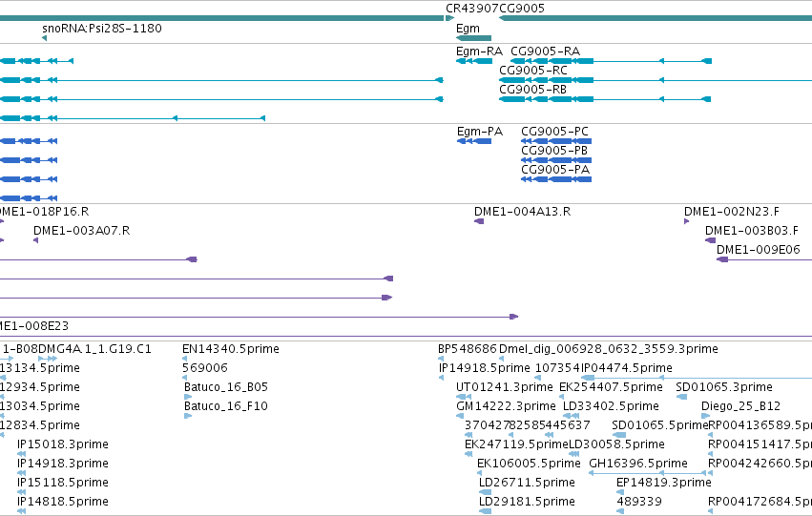The width and height of the screenshot is (812, 516).
Task: Select the EK254407.5prime EST label
Action: click(611, 387)
